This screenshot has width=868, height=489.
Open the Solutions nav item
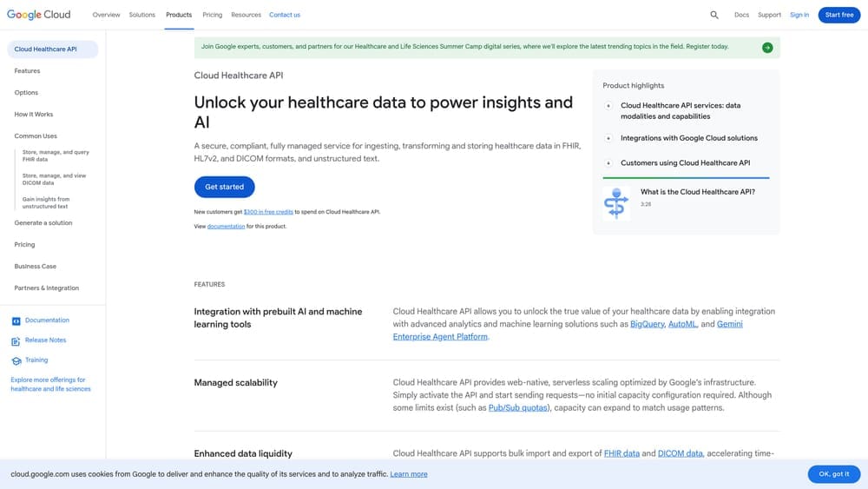142,15
